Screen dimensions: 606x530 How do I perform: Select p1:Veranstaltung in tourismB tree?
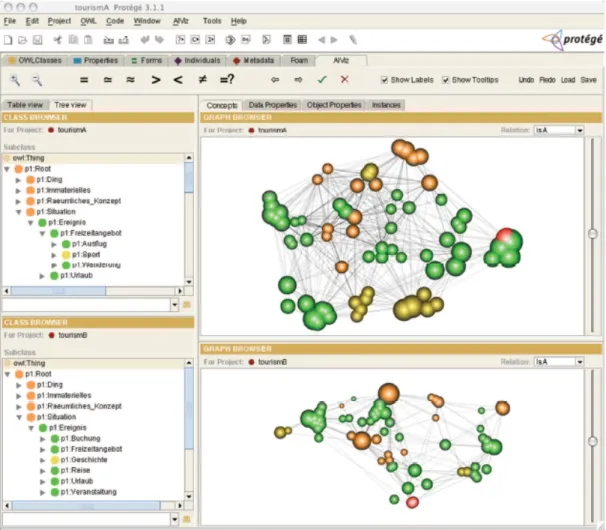pyautogui.click(x=89, y=492)
